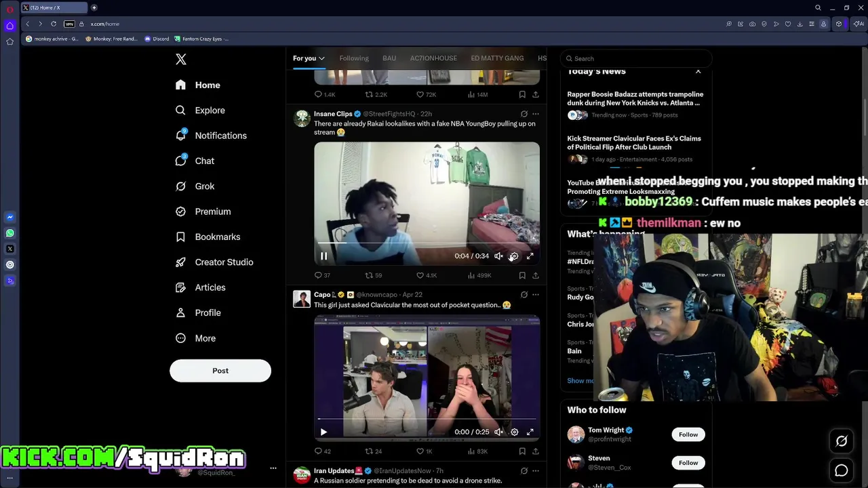Open Creator Studio in sidebar
Image resolution: width=868 pixels, height=488 pixels.
coord(214,262)
